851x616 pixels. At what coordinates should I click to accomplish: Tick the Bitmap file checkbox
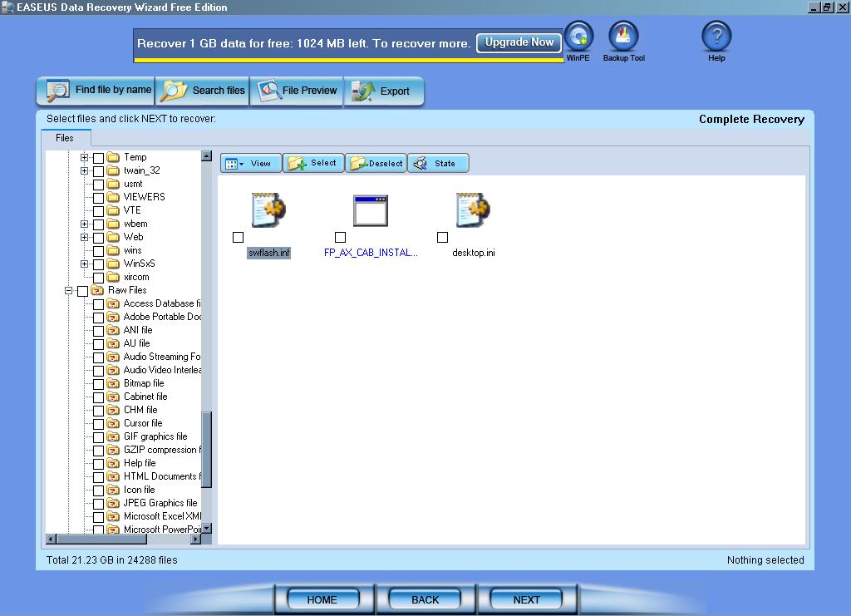[98, 384]
